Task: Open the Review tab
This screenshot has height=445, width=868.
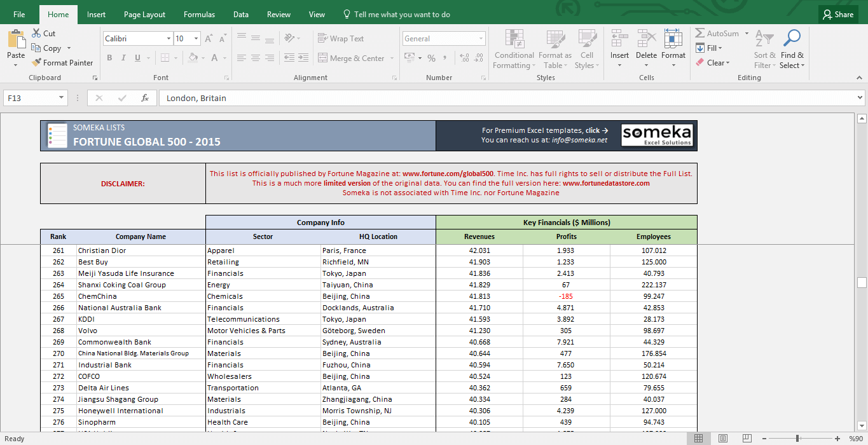Action: [x=278, y=14]
